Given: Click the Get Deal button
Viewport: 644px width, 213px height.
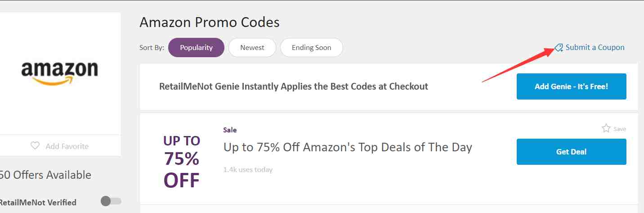Looking at the screenshot, I should 571,152.
